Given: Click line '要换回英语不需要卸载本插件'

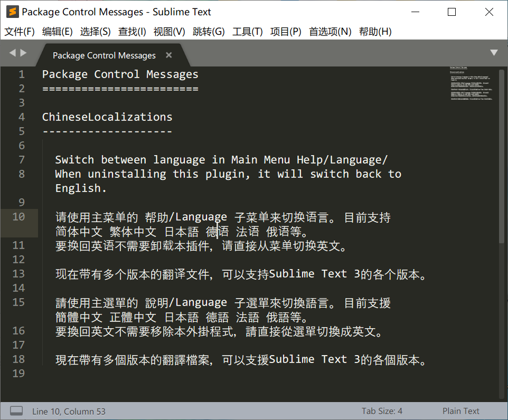Looking at the screenshot, I should 202,246.
